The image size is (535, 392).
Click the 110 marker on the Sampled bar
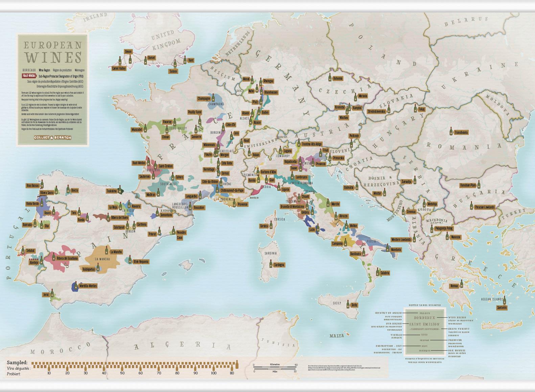pyautogui.click(x=232, y=373)
